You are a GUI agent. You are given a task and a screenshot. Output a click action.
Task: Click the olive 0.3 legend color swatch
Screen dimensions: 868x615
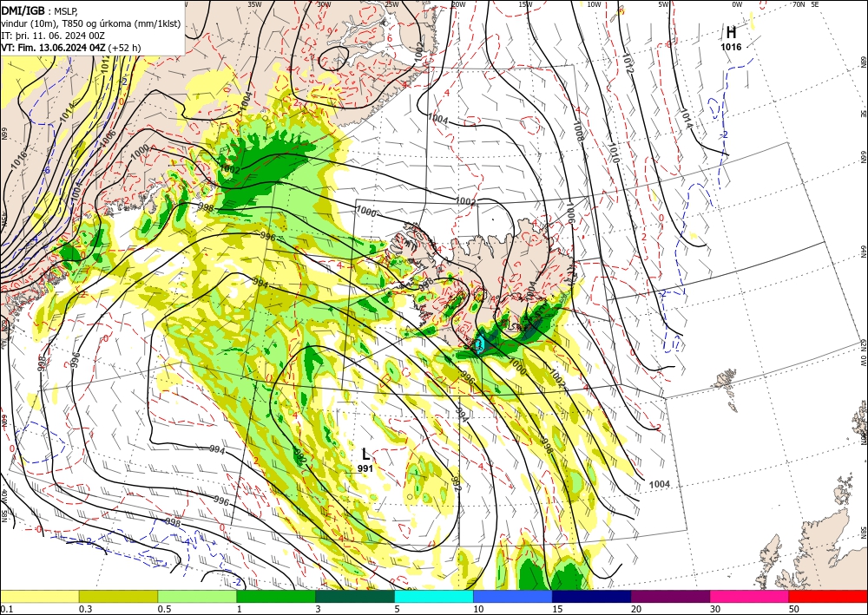click(x=118, y=596)
